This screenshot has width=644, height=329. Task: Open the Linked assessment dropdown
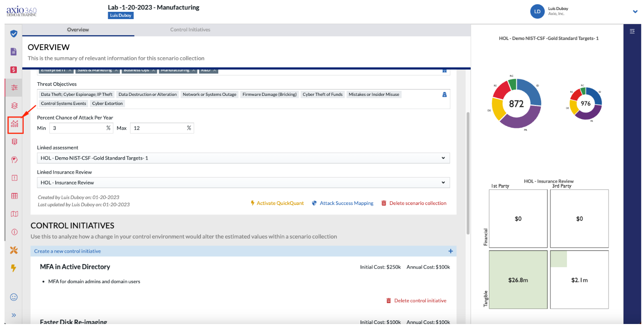coord(243,158)
